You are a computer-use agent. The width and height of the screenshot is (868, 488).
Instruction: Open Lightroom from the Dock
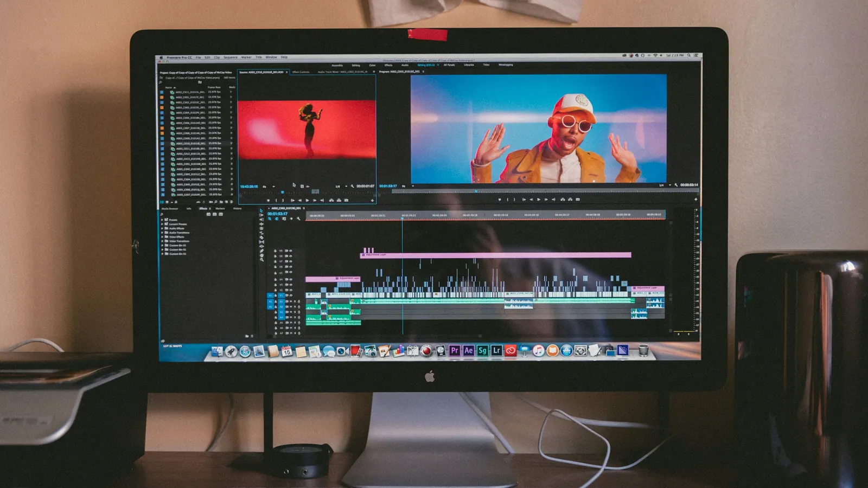coord(496,351)
